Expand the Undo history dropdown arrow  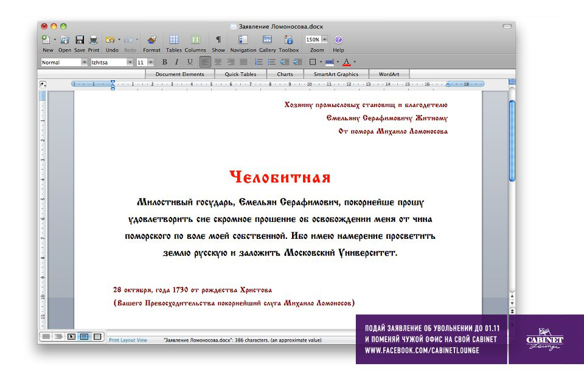119,40
